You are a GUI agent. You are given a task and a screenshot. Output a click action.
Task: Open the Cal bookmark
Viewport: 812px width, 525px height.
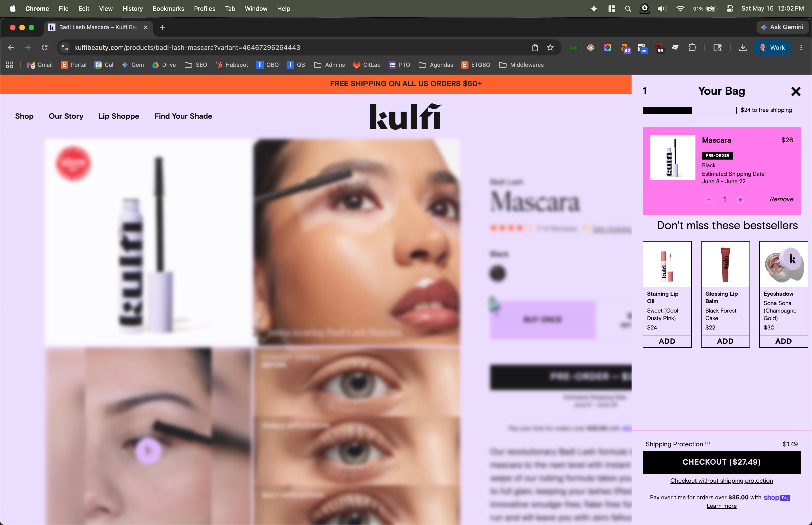tap(104, 65)
